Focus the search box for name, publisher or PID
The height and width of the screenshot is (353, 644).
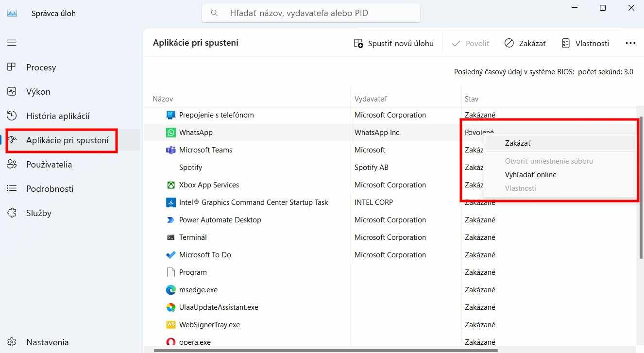coord(311,13)
